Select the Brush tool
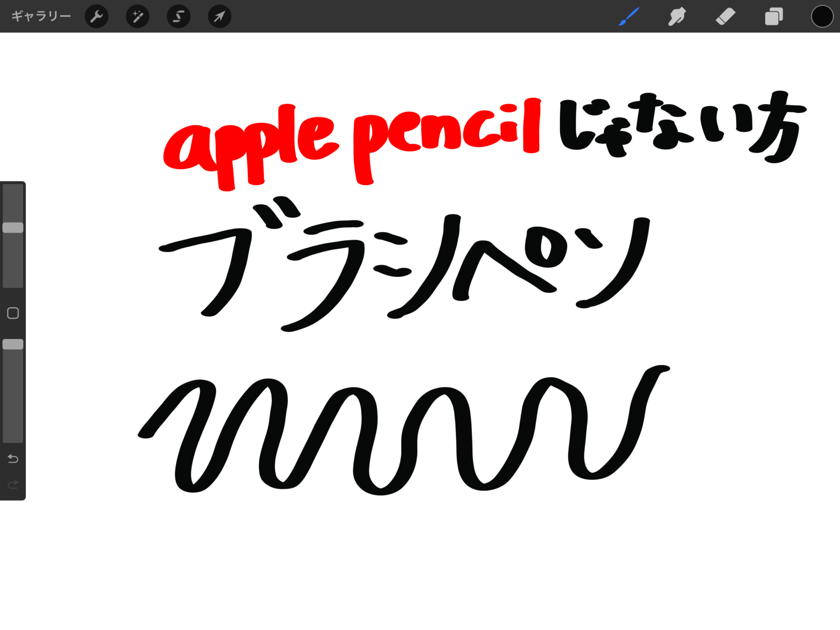The image size is (840, 630). (x=629, y=16)
